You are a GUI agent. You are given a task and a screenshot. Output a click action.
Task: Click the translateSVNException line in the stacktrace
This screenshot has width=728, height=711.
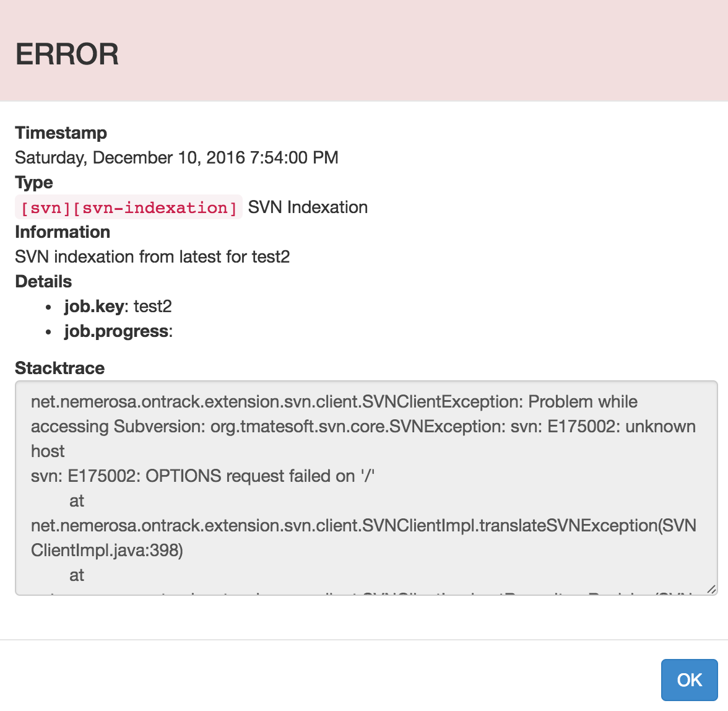pyautogui.click(x=363, y=525)
